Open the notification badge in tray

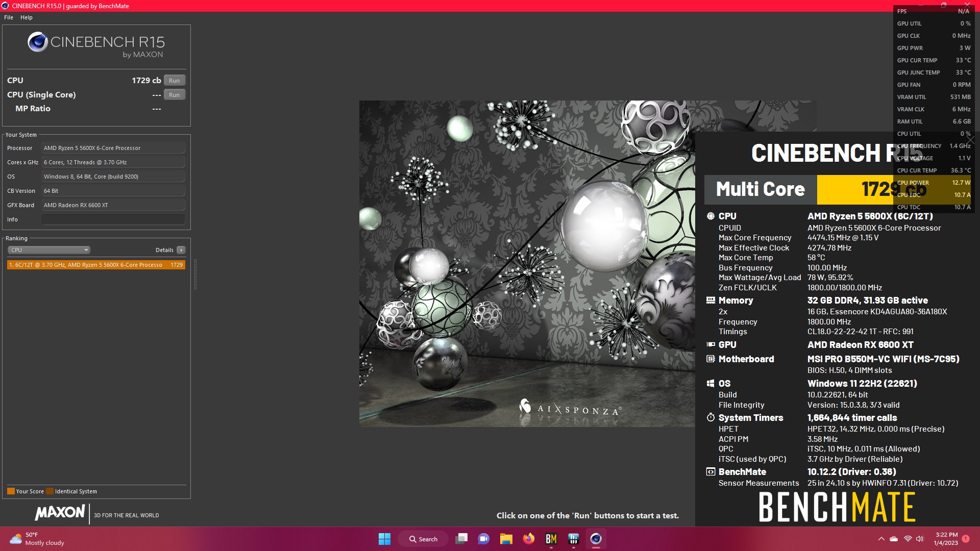(966, 539)
